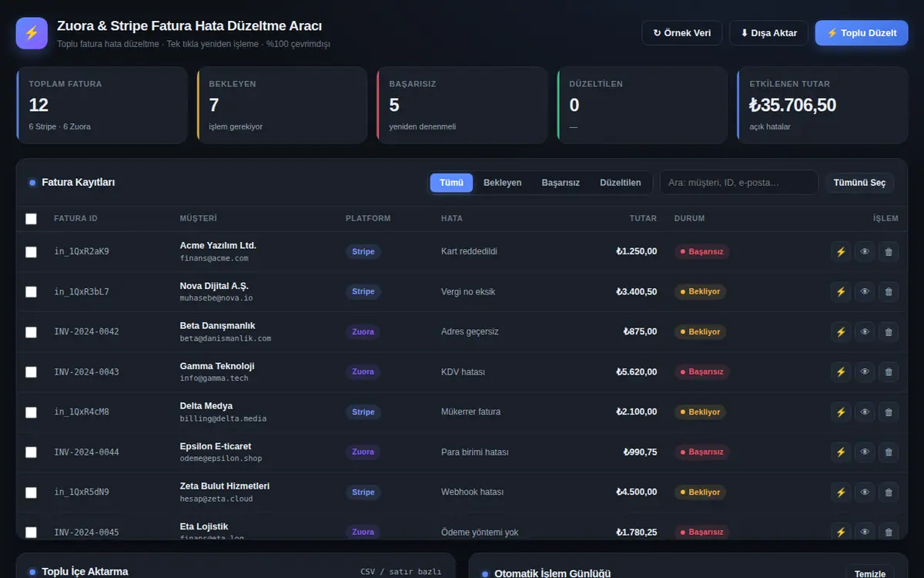The height and width of the screenshot is (578, 924).
Task: Load sample data with Örnek Veri
Action: 682,33
